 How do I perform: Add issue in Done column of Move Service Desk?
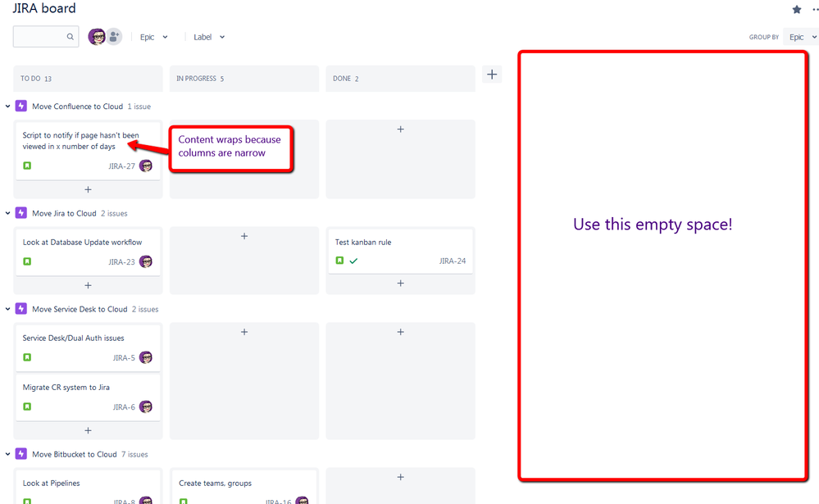pos(401,332)
